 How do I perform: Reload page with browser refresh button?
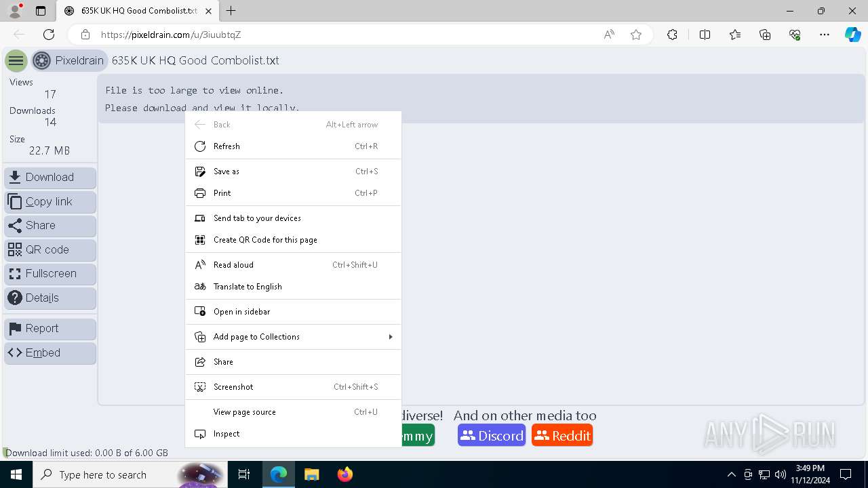pyautogui.click(x=49, y=35)
